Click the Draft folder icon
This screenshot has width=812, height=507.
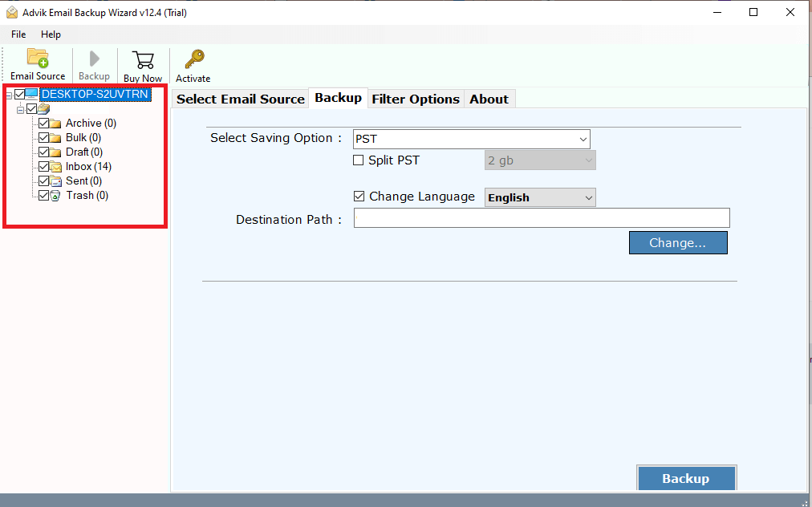(x=55, y=152)
